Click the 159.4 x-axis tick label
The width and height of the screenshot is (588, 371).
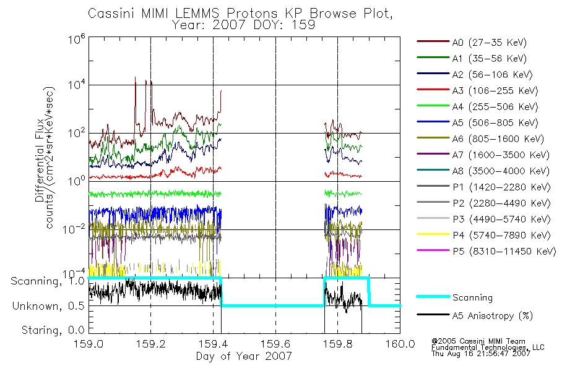point(213,344)
